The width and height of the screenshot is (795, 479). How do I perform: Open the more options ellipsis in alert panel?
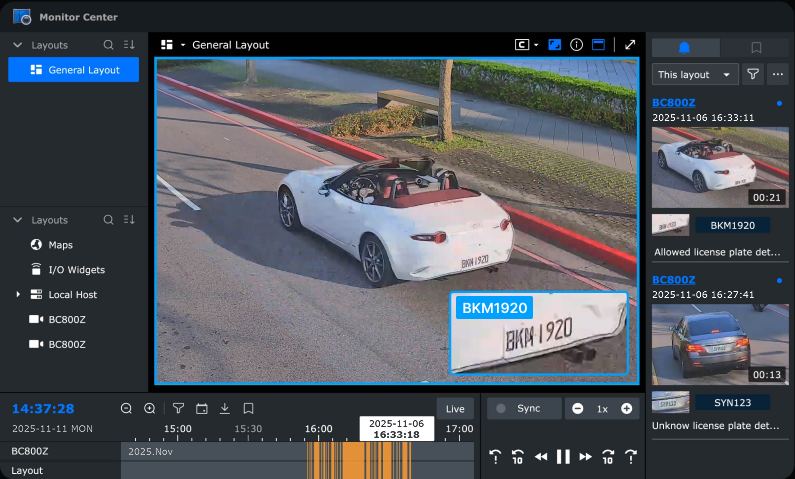coord(777,75)
